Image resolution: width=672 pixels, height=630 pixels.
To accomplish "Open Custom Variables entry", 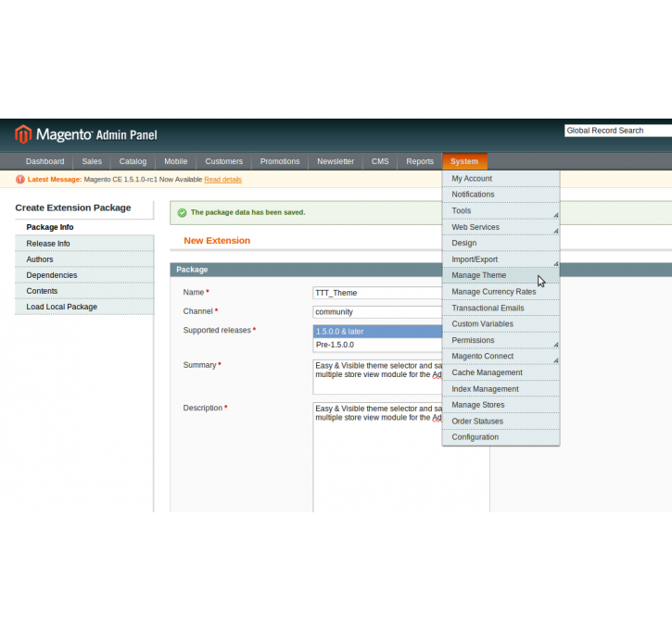I will tap(501, 324).
